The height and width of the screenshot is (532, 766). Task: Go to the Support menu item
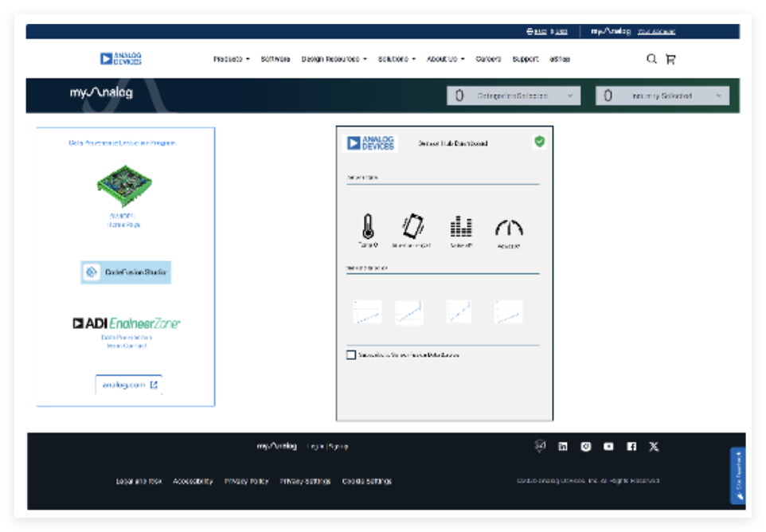pos(526,59)
